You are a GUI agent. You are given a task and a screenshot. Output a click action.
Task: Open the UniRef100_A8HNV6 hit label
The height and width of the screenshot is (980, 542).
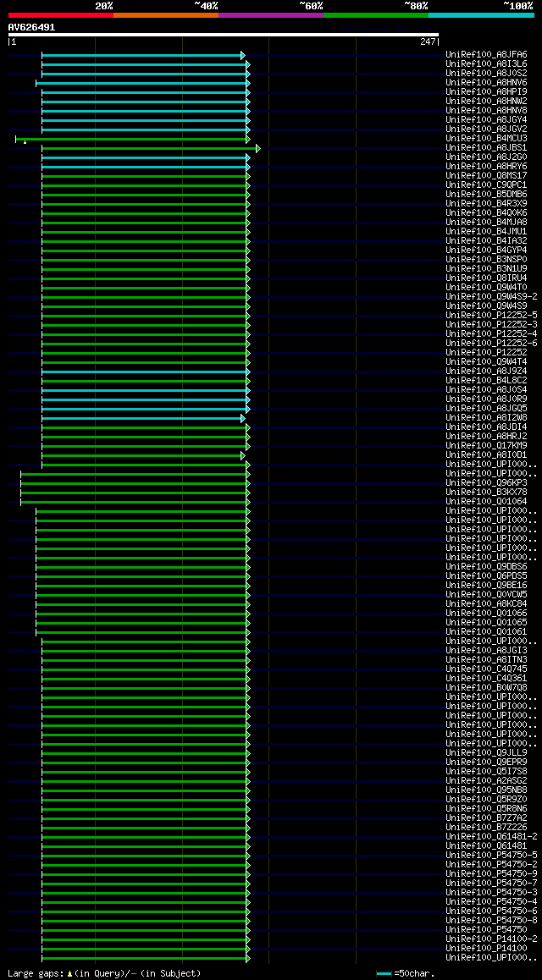[x=486, y=82]
